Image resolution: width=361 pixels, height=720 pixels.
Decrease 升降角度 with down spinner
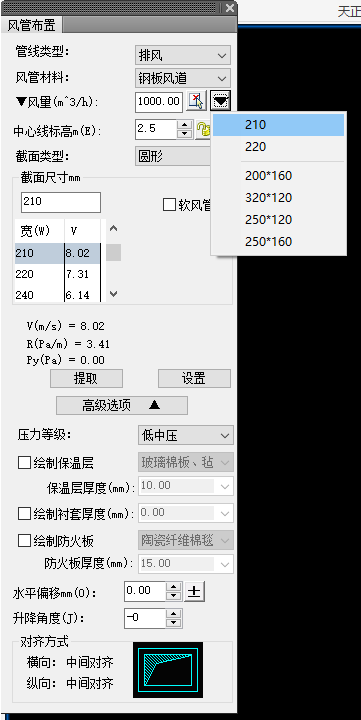[x=173, y=623]
